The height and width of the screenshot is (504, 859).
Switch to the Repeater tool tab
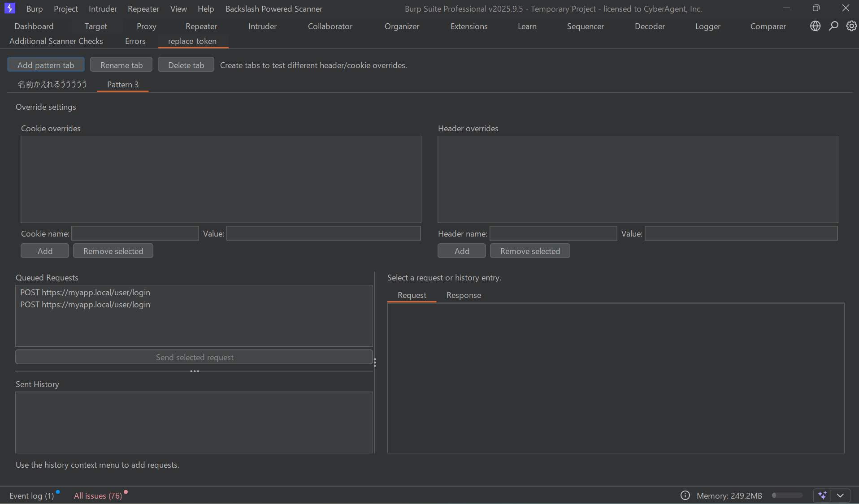tap(201, 26)
